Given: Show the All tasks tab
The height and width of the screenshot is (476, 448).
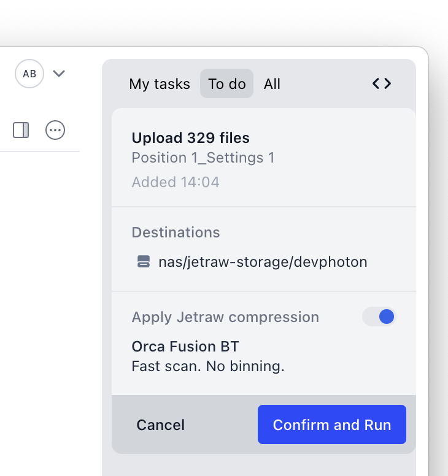Looking at the screenshot, I should coord(272,84).
